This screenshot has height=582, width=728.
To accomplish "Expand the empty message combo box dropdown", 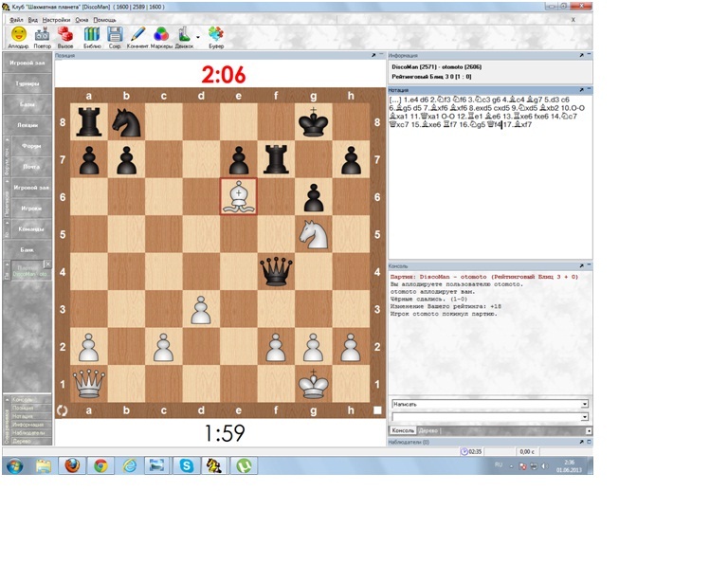I will (585, 417).
